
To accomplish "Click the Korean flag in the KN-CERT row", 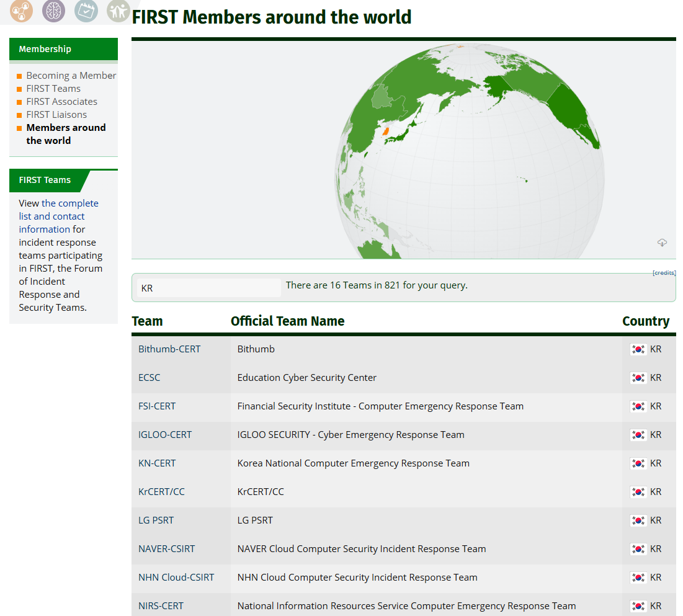I will click(638, 463).
